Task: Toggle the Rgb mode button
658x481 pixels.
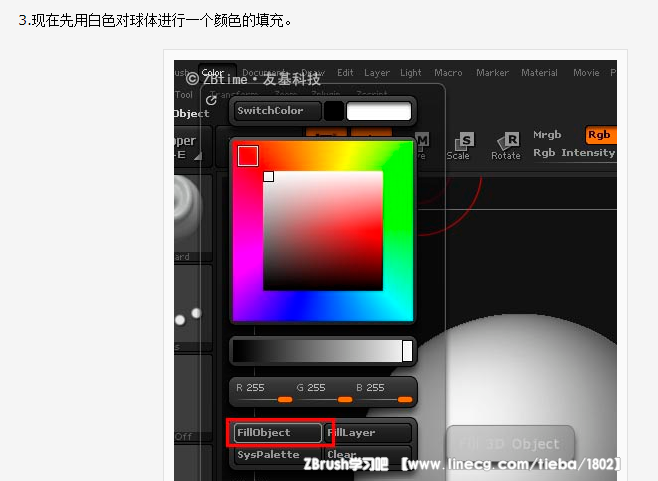Action: coord(601,135)
